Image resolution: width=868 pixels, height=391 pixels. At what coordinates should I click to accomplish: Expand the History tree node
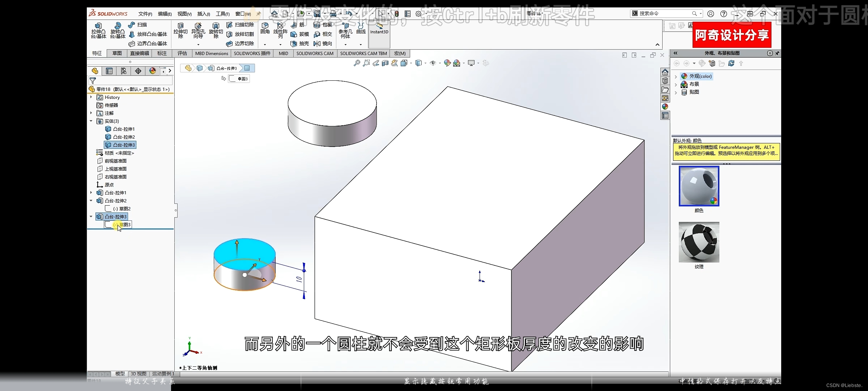coord(91,97)
